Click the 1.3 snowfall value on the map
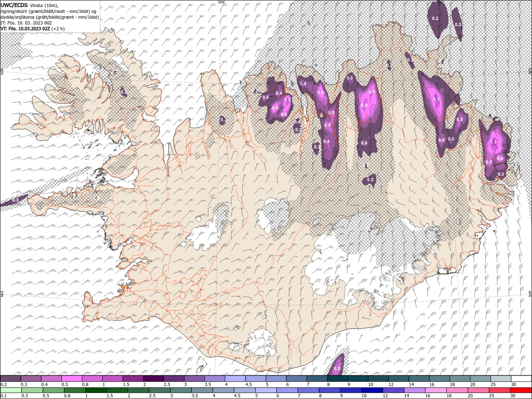The image size is (532, 399). (494, 142)
